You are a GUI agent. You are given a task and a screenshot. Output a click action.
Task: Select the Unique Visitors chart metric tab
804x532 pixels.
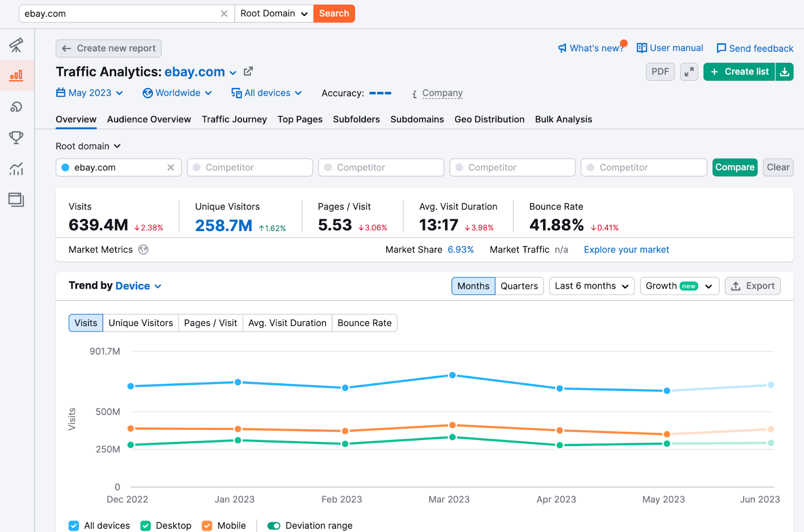point(141,323)
